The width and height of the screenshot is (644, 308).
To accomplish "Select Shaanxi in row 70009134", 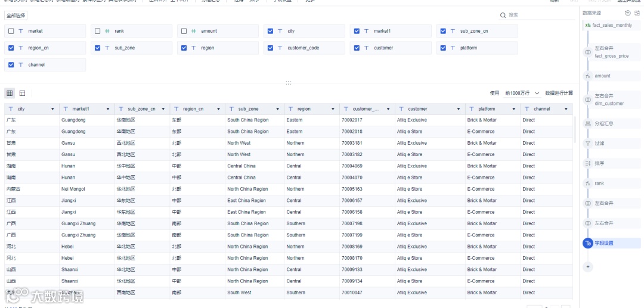I will pyautogui.click(x=86, y=281).
